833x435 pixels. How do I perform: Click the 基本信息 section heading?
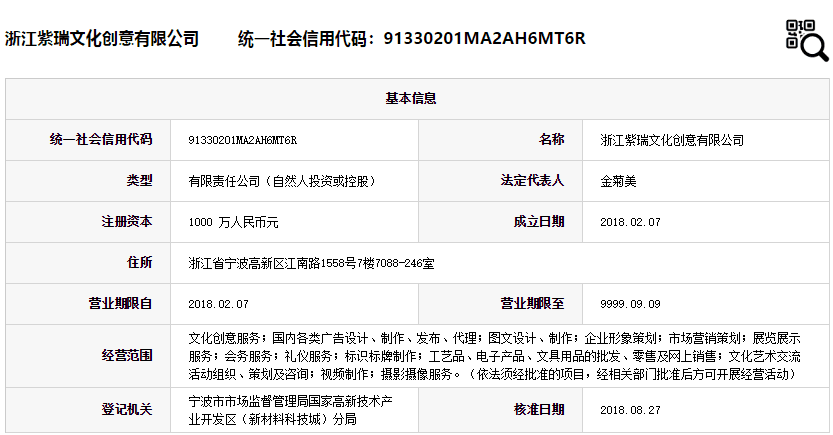411,98
